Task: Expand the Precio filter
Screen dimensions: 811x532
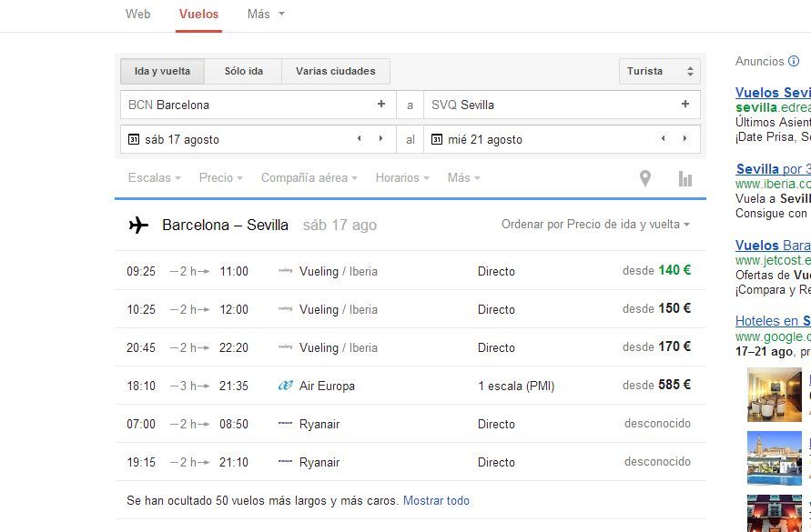Action: (221, 178)
